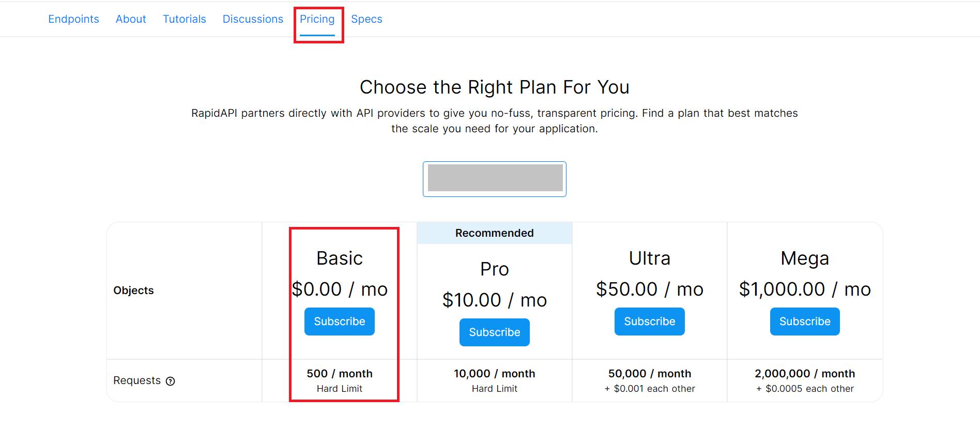Open the Endpoints tab
The width and height of the screenshot is (980, 428).
[73, 19]
